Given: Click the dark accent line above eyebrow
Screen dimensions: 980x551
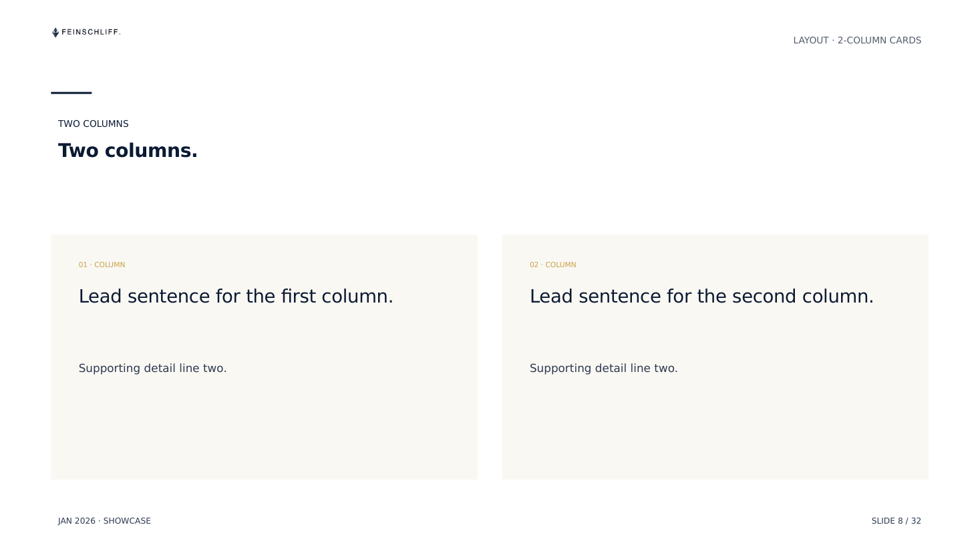Looking at the screenshot, I should [x=71, y=93].
